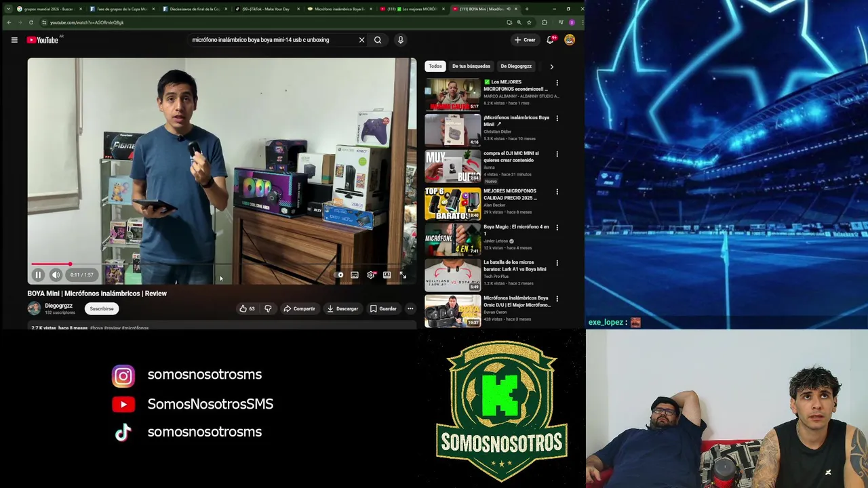Click the youtube.com address bar
This screenshot has height=488, width=868.
pyautogui.click(x=271, y=22)
